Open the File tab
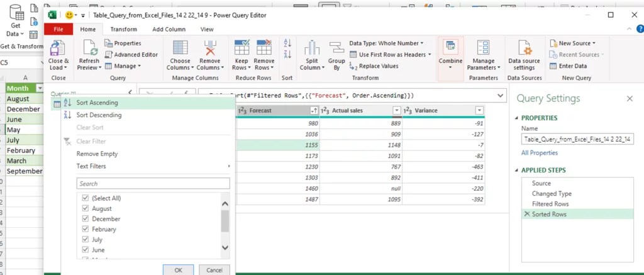 click(58, 29)
